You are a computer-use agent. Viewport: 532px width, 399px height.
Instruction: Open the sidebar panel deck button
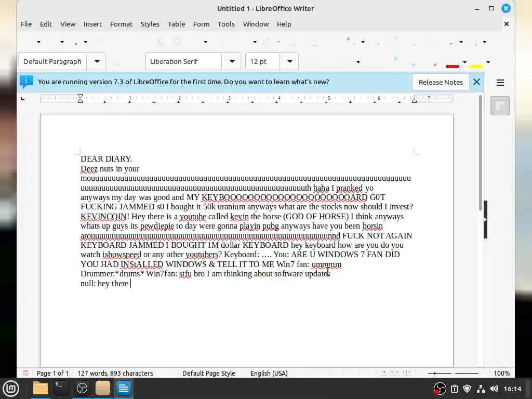(x=500, y=106)
